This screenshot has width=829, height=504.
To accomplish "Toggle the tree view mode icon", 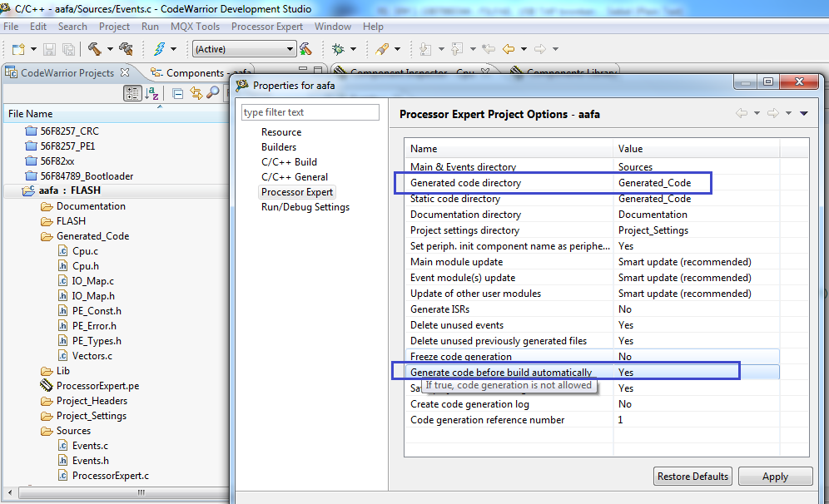I will (132, 93).
